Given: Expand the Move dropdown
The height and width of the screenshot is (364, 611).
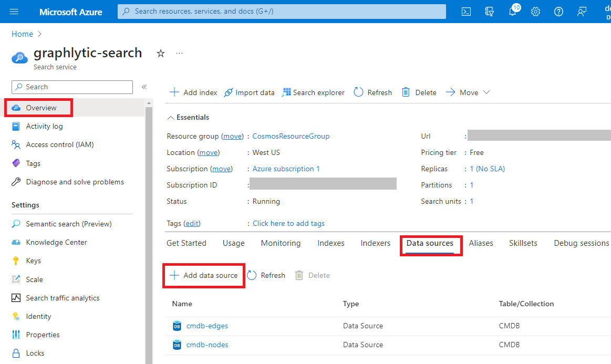Looking at the screenshot, I should coord(468,92).
